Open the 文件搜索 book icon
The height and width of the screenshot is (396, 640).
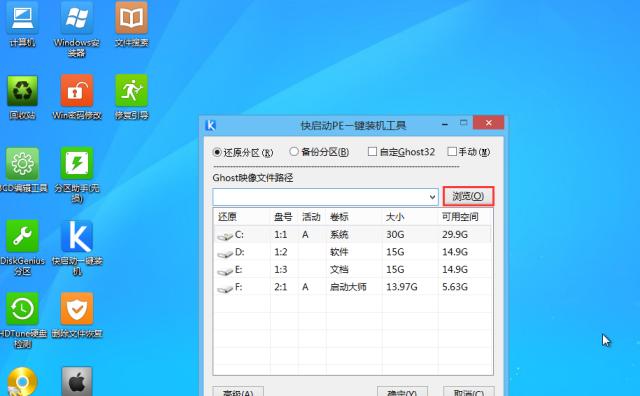click(x=131, y=19)
